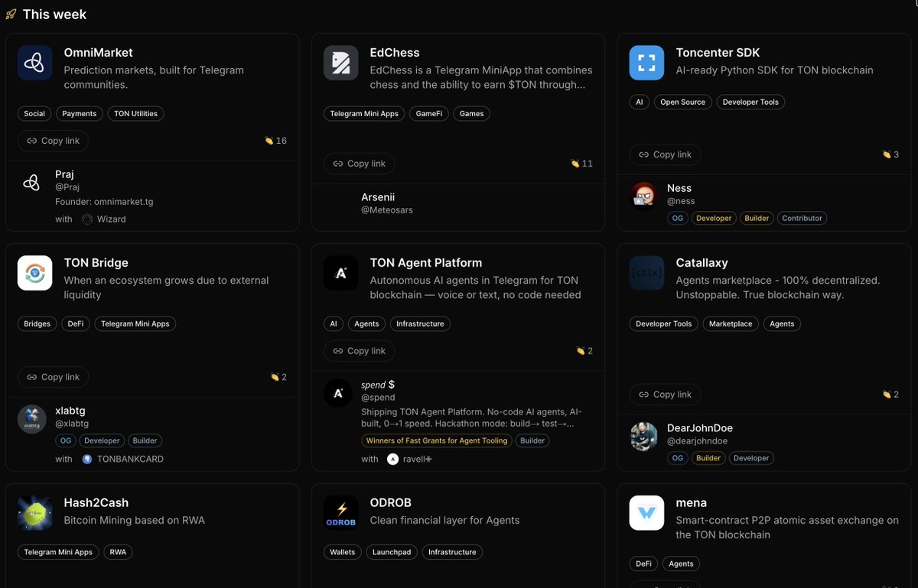This screenshot has height=588, width=918.
Task: Open the mena app logo
Action: [647, 513]
